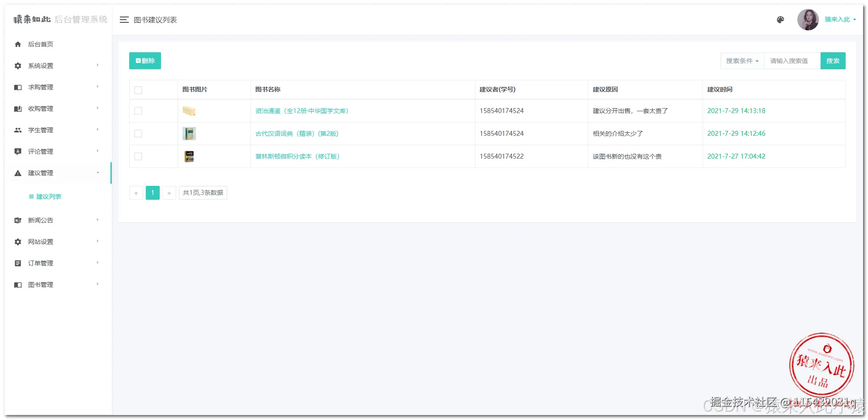The height and width of the screenshot is (420, 868).
Task: Click the home icon beside 后台首页
Action: (x=18, y=44)
